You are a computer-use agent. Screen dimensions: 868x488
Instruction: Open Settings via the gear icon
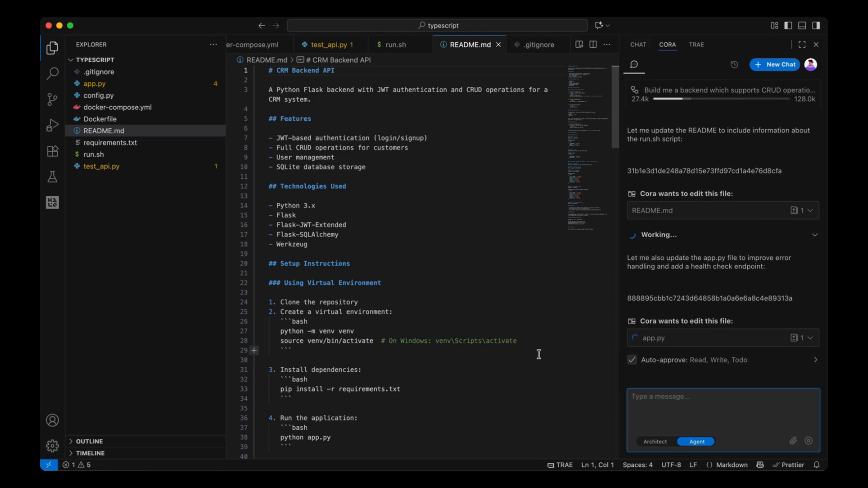point(52,446)
